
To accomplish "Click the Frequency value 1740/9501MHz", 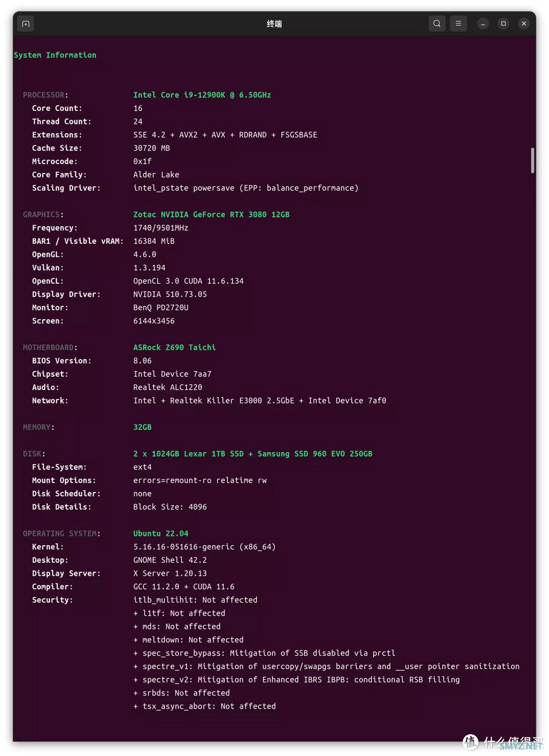I will [161, 228].
